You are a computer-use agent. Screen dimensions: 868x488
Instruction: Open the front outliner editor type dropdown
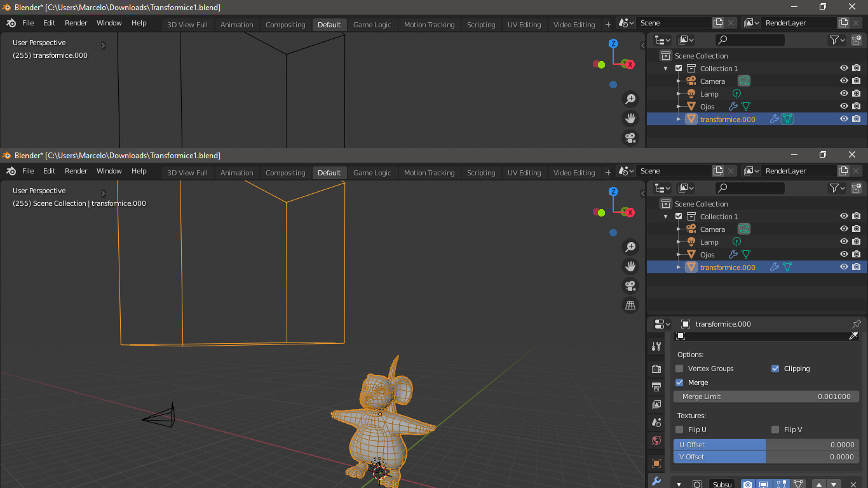(663, 188)
